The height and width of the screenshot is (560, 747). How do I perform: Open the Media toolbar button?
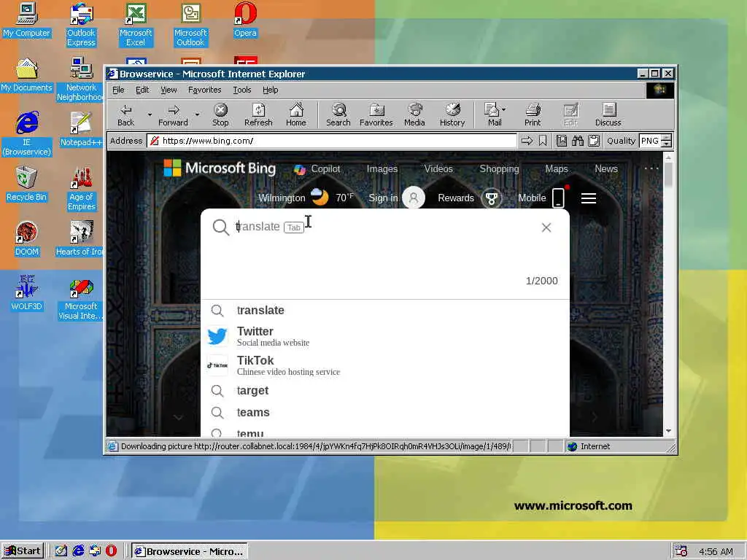[x=414, y=114]
